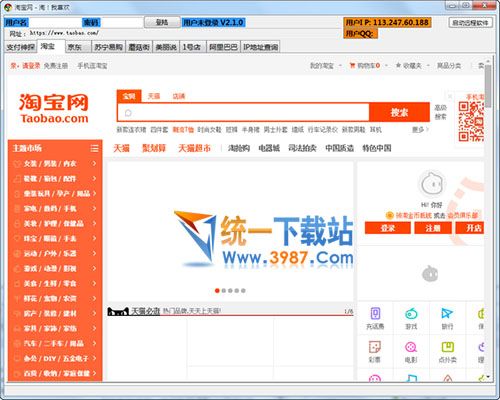This screenshot has height=400, width=500.
Task: Open the 彩票 lottery icon
Action: 375,347
